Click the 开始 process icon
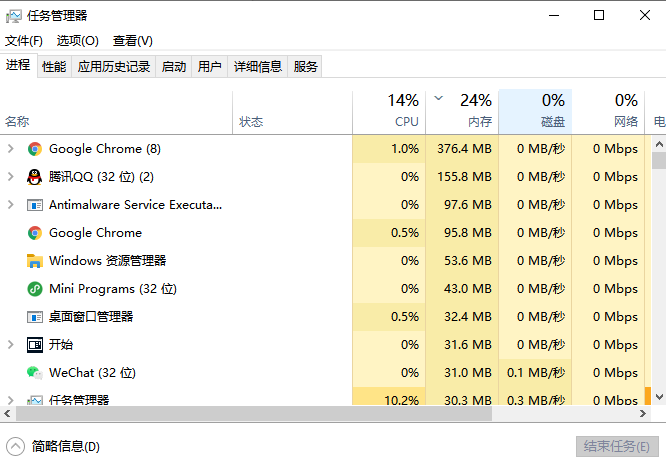Viewport: 666px width, 474px height. coord(34,345)
